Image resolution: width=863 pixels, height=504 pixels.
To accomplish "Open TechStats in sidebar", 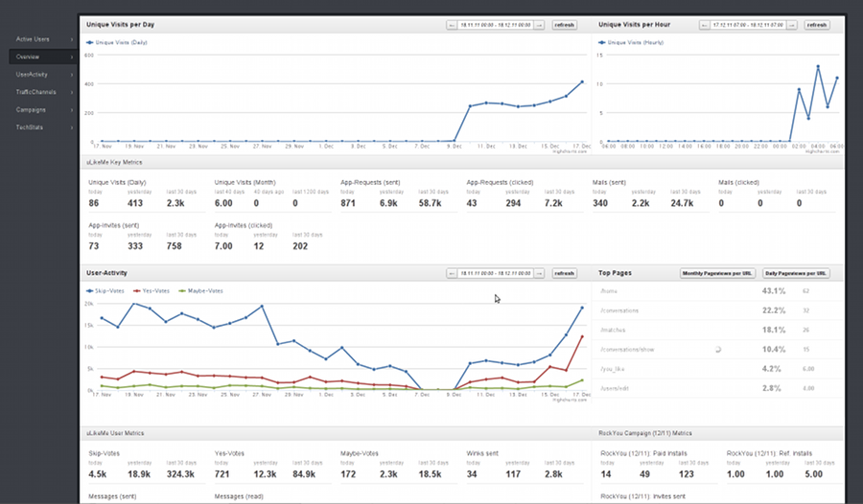I will [43, 127].
